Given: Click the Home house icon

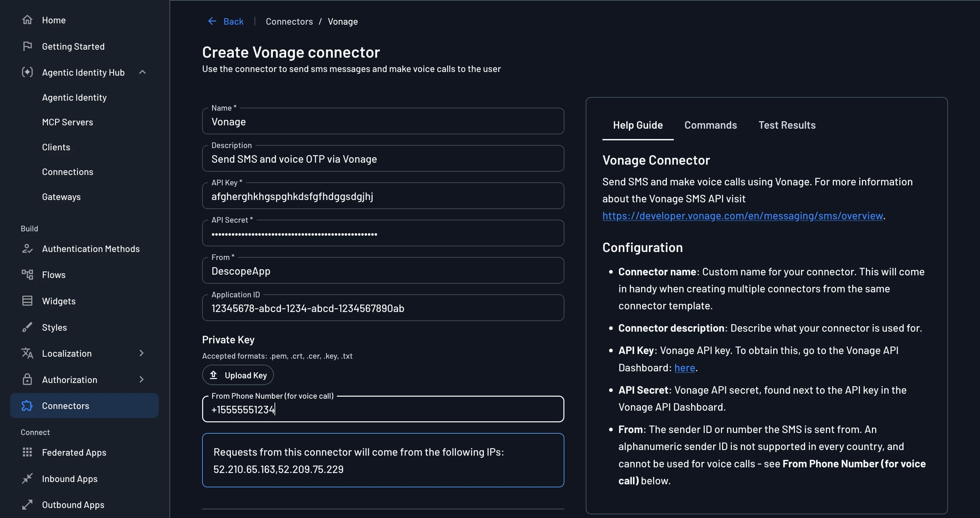Looking at the screenshot, I should [27, 20].
